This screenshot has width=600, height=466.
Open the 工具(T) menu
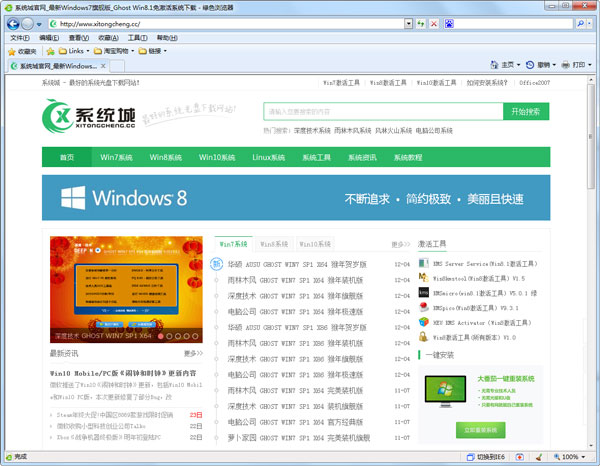click(x=137, y=38)
